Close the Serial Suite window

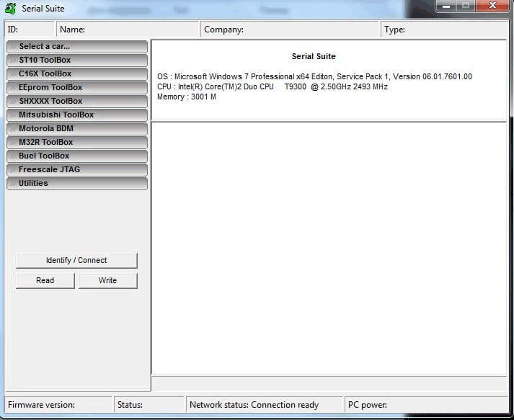pyautogui.click(x=492, y=6)
